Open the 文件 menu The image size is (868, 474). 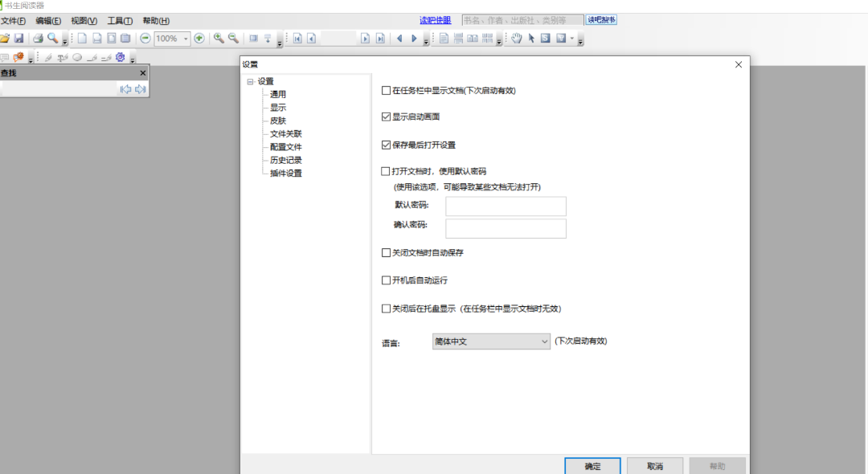(x=14, y=20)
